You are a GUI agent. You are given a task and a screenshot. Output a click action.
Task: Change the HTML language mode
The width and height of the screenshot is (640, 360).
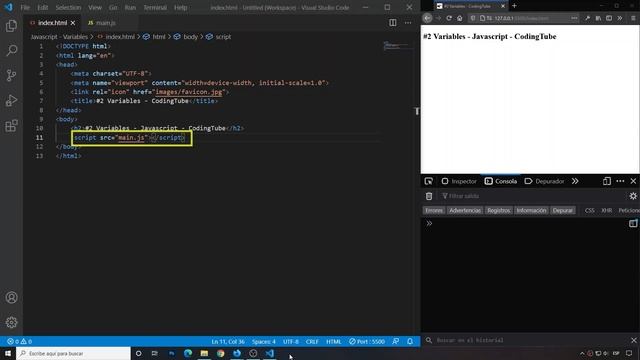(x=333, y=341)
